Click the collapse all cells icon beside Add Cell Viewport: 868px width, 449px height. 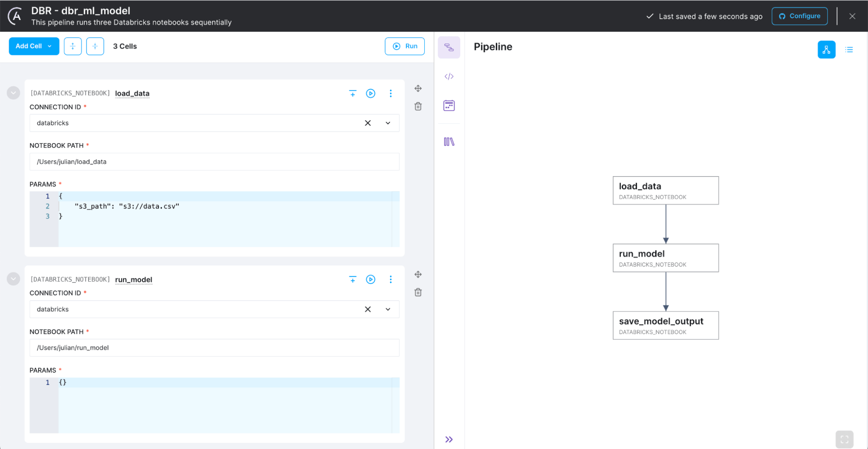(x=95, y=46)
